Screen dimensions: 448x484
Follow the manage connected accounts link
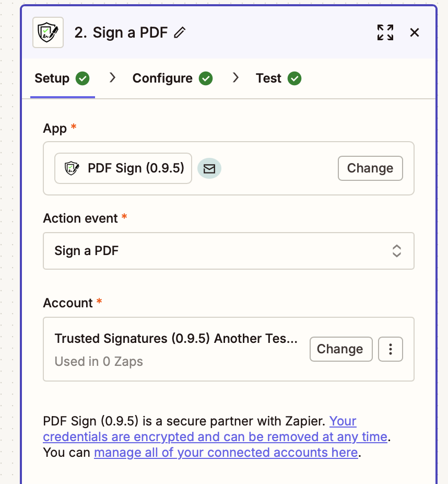click(226, 452)
